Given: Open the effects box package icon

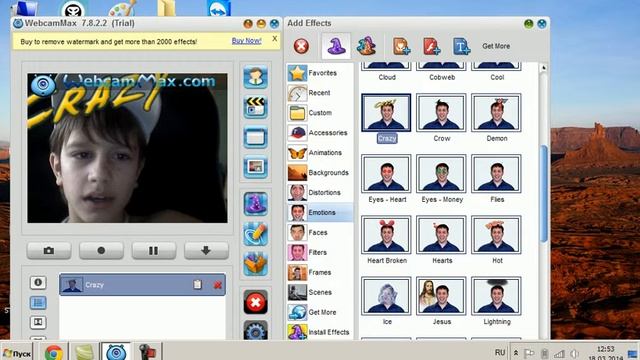Looking at the screenshot, I should (x=256, y=264).
